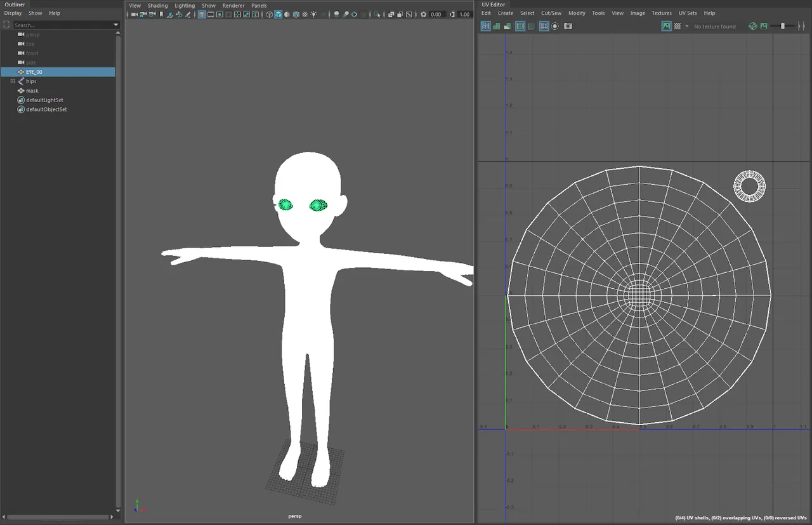Expand the hips node in the Outliner
The height and width of the screenshot is (525, 812).
[x=13, y=81]
